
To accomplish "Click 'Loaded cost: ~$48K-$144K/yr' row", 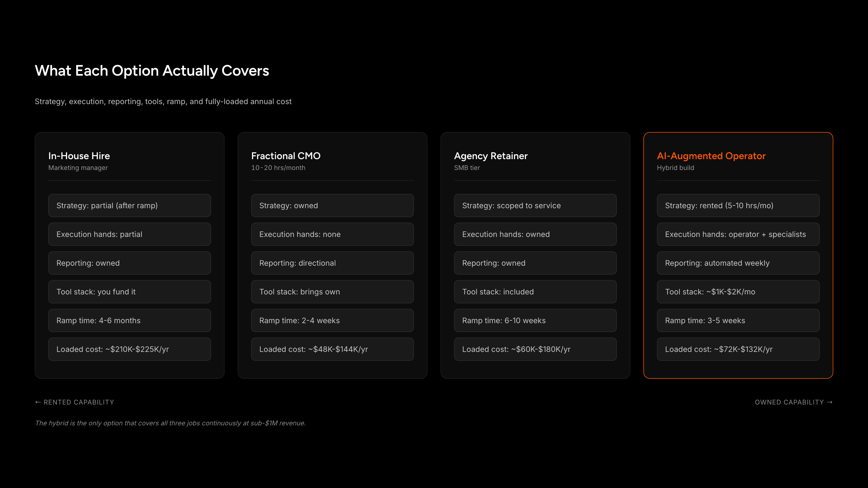I will (x=333, y=349).
